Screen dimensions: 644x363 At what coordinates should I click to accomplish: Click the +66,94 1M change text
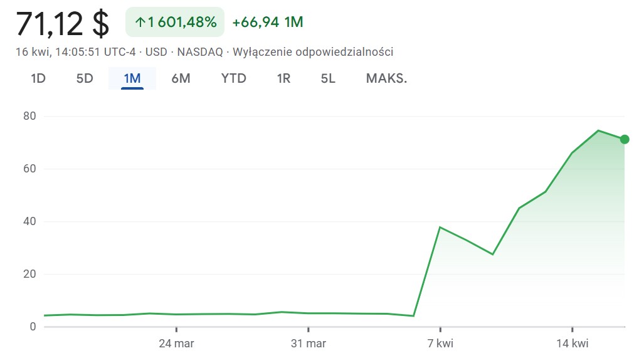click(268, 23)
